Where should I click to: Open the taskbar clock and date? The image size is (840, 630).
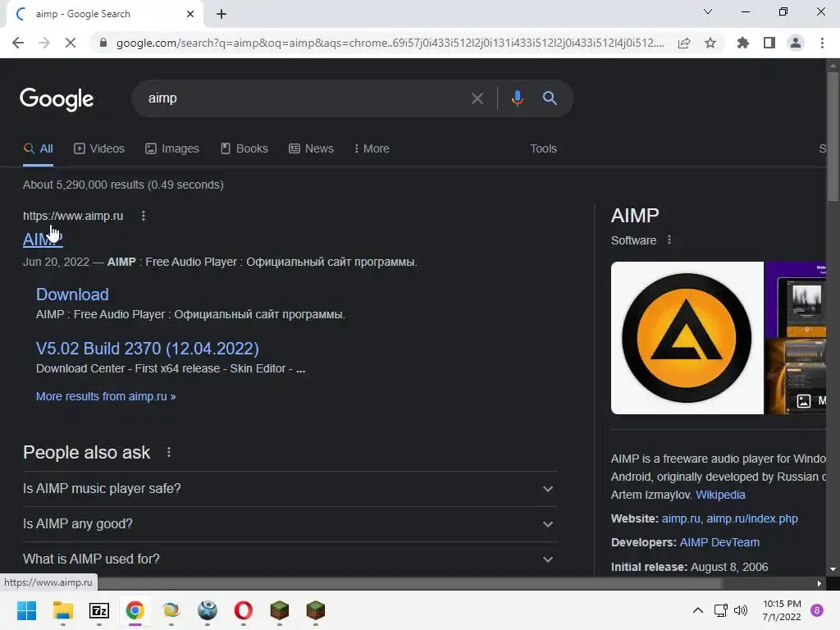(782, 610)
